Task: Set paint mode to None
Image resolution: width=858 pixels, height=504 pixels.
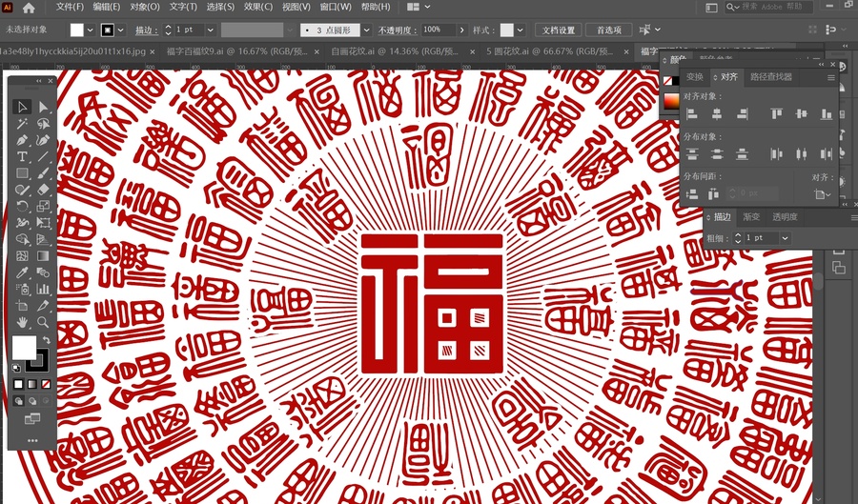Action: 46,384
